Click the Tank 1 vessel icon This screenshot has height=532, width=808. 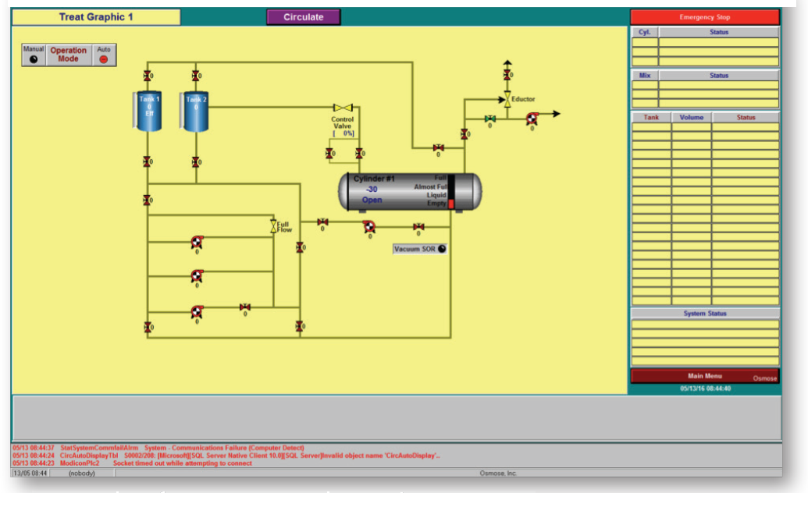pos(149,111)
